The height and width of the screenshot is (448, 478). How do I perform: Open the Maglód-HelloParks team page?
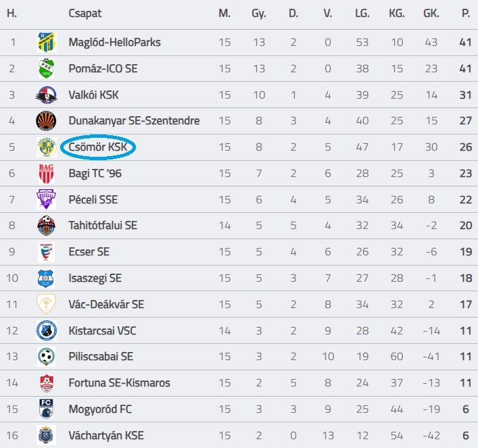pos(114,43)
